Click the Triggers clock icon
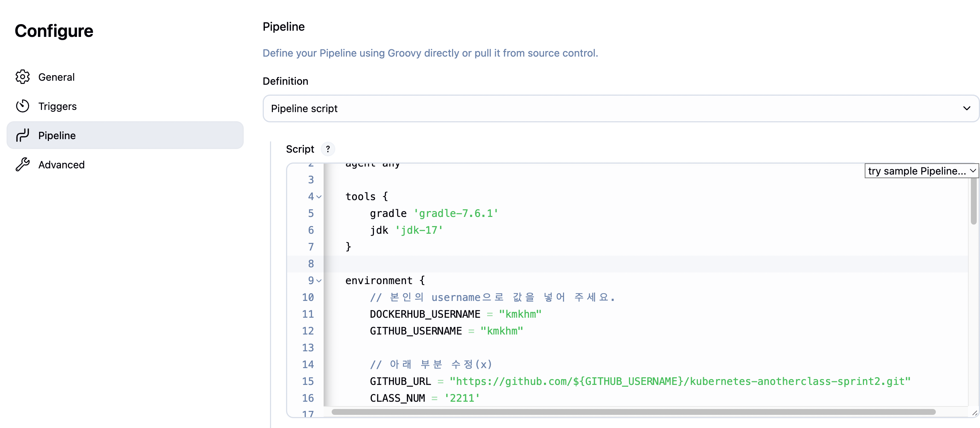This screenshot has width=980, height=428. coord(23,106)
